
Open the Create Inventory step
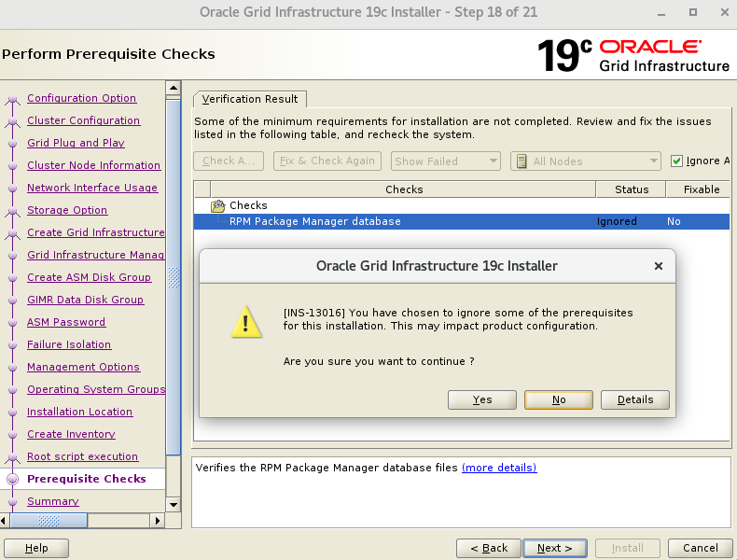click(71, 434)
